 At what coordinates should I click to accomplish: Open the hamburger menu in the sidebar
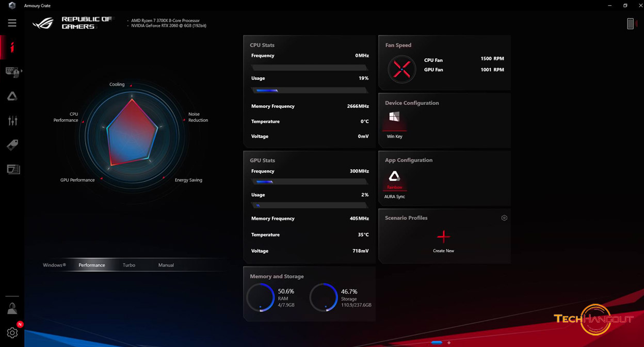coord(12,23)
